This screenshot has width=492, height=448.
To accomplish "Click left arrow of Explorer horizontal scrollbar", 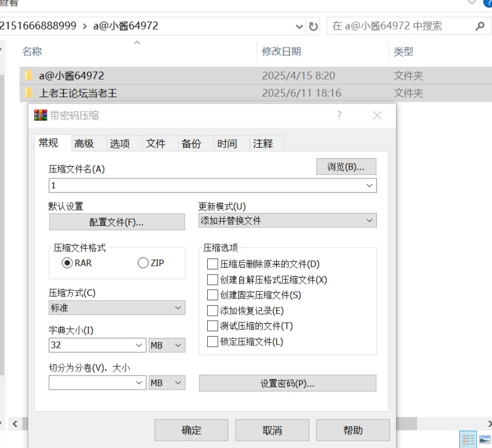I will [x=15, y=424].
